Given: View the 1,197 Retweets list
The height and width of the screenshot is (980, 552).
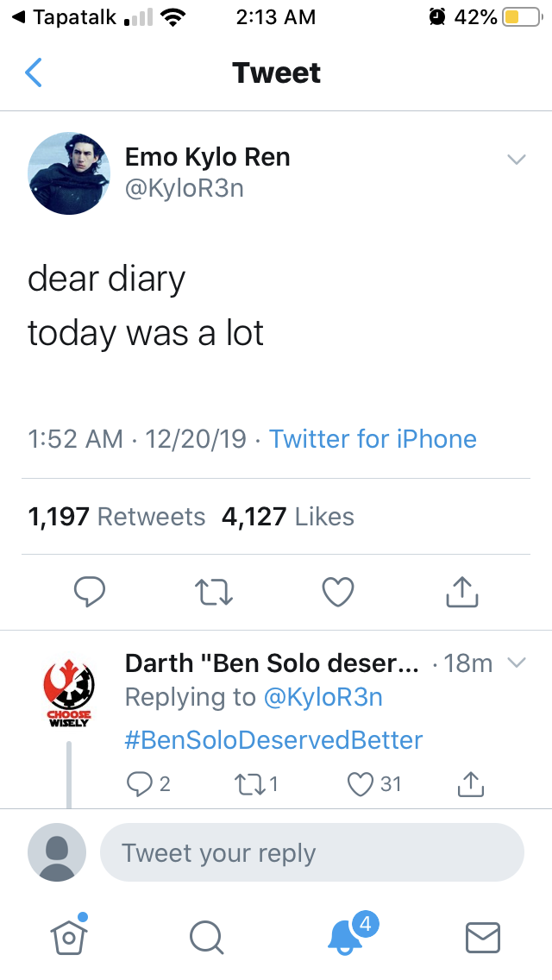Looking at the screenshot, I should 116,516.
